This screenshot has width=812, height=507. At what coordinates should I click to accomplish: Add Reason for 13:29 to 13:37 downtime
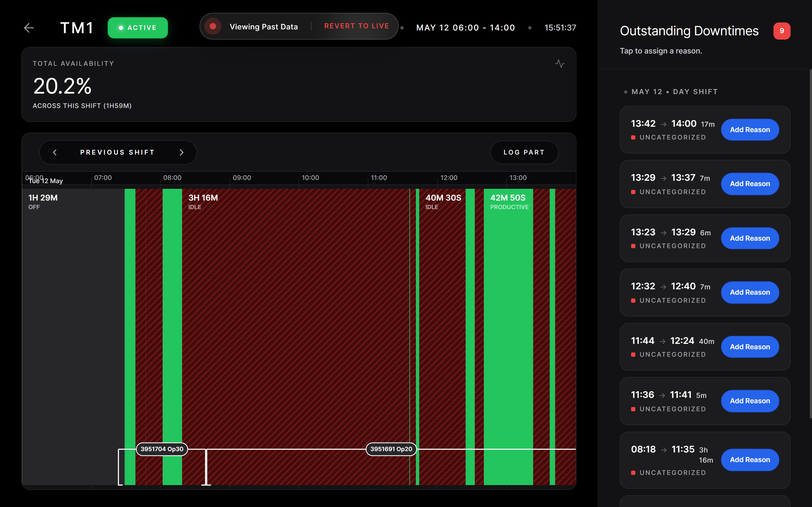750,184
